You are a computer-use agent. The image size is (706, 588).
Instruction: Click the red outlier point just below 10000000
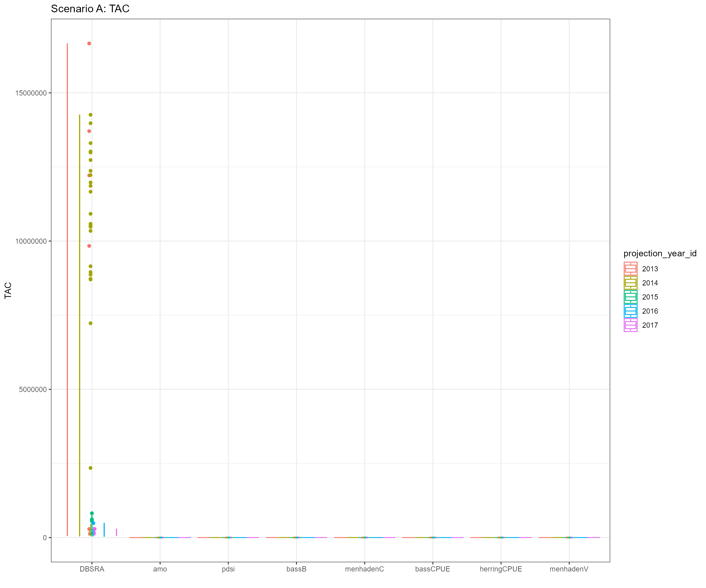coord(89,246)
